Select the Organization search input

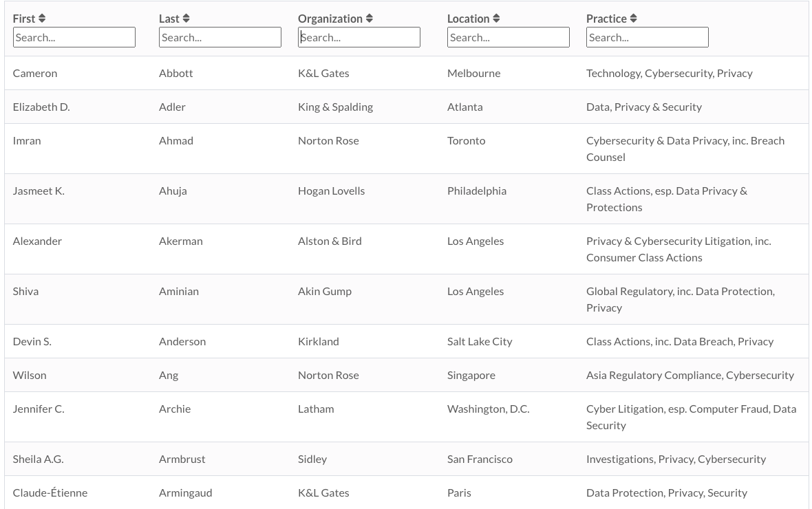359,37
